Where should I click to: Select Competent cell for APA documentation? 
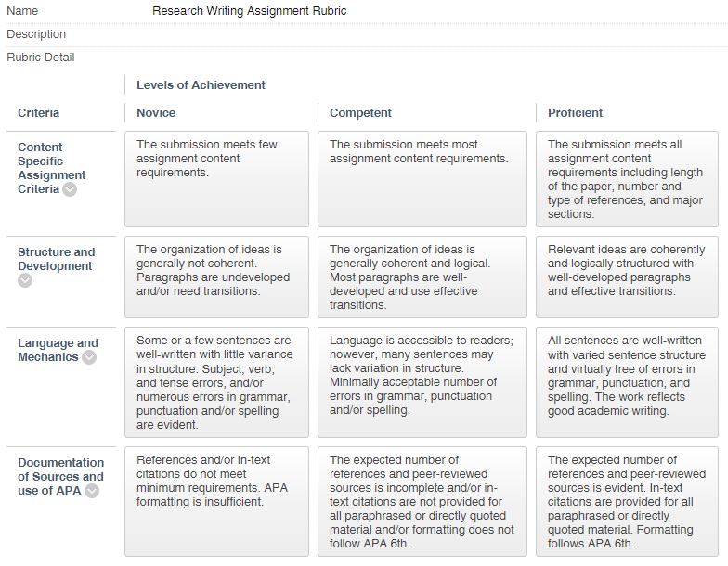[x=422, y=501]
